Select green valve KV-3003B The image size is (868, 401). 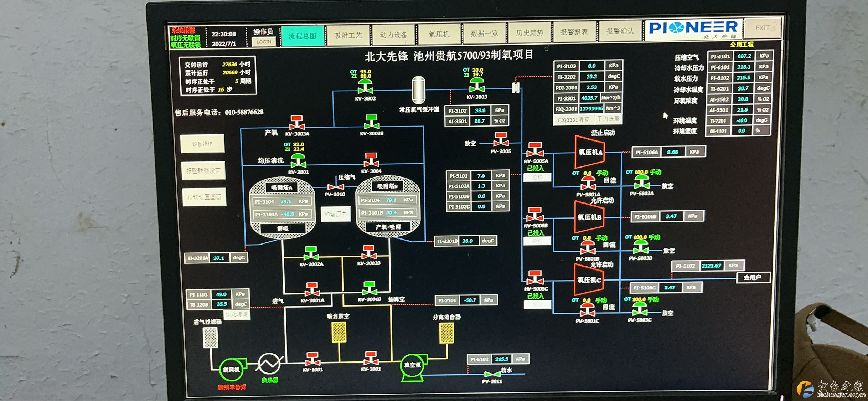click(x=372, y=122)
